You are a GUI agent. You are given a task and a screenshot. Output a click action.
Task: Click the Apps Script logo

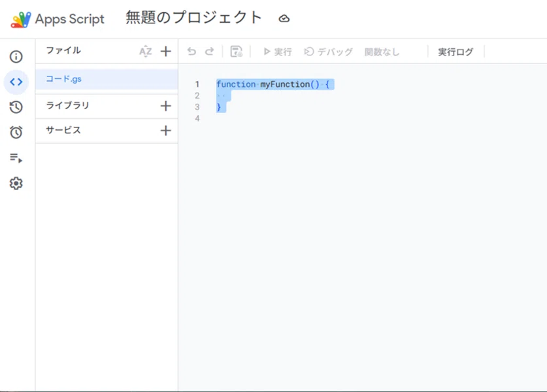coord(20,20)
